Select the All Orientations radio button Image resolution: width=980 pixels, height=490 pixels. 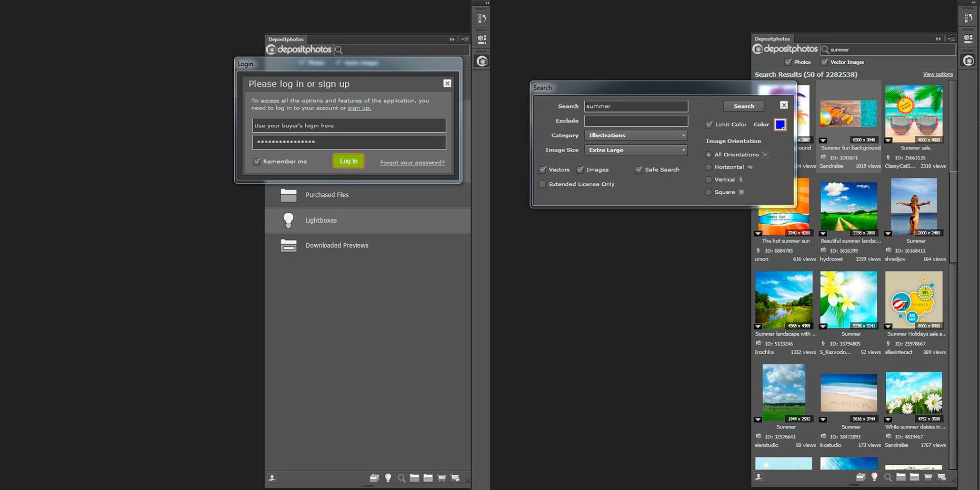point(708,155)
